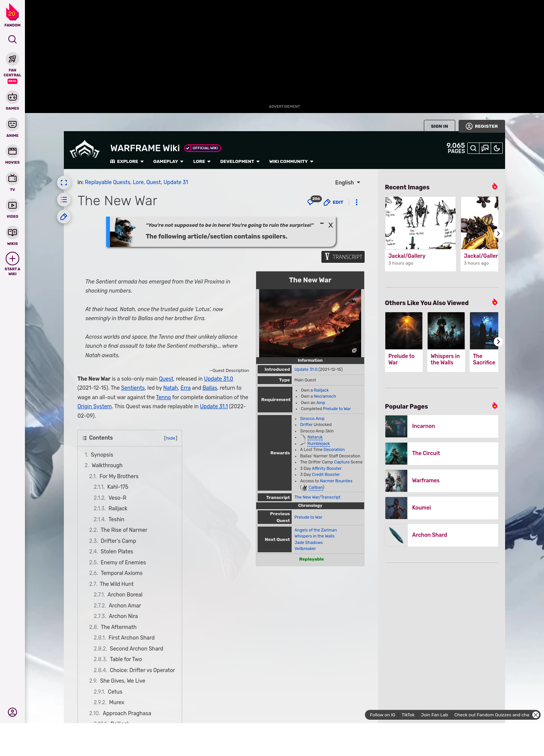Screen dimensions: 544x756
Task: Toggle dark theme moon icon
Action: point(497,148)
